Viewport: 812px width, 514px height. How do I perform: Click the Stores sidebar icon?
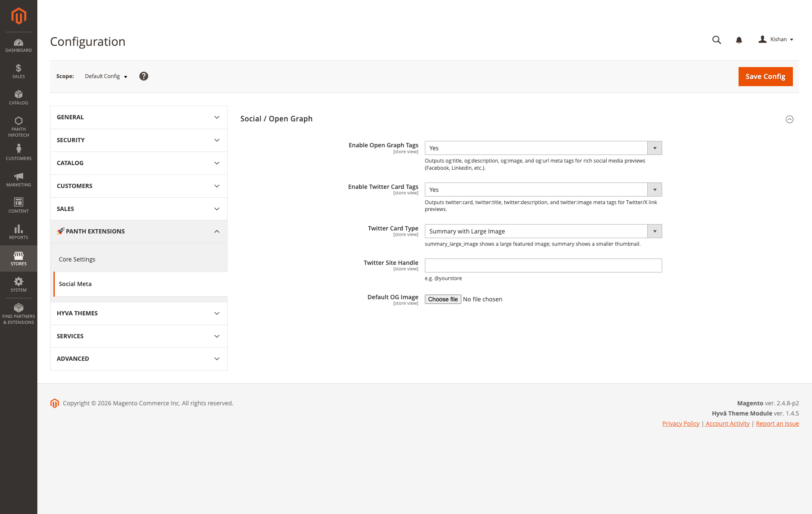coord(18,257)
